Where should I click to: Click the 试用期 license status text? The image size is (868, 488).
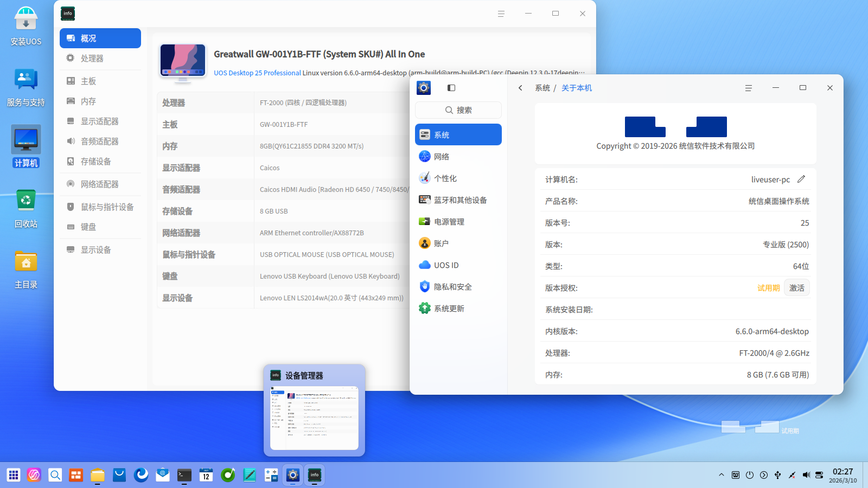pos(769,288)
